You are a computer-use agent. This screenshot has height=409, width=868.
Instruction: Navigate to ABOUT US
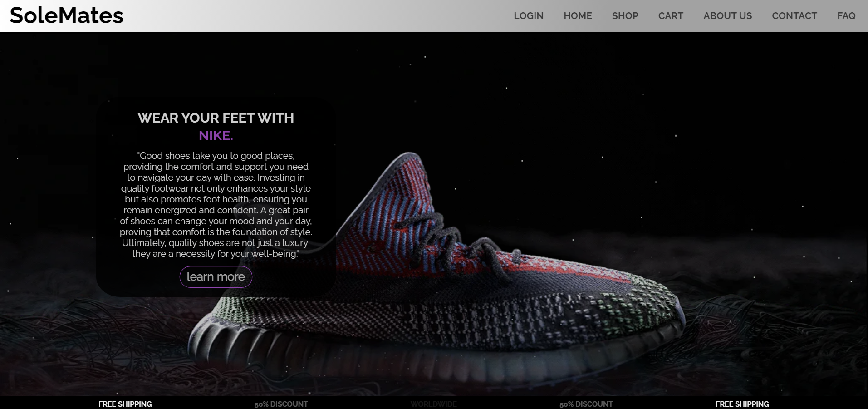727,16
